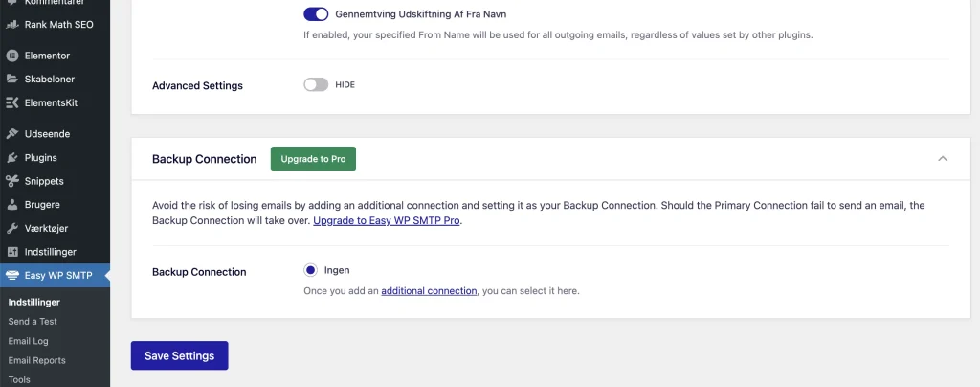Viewport: 980px width, 387px height.
Task: Click the Elementor logo icon in sidebar
Action: point(11,56)
